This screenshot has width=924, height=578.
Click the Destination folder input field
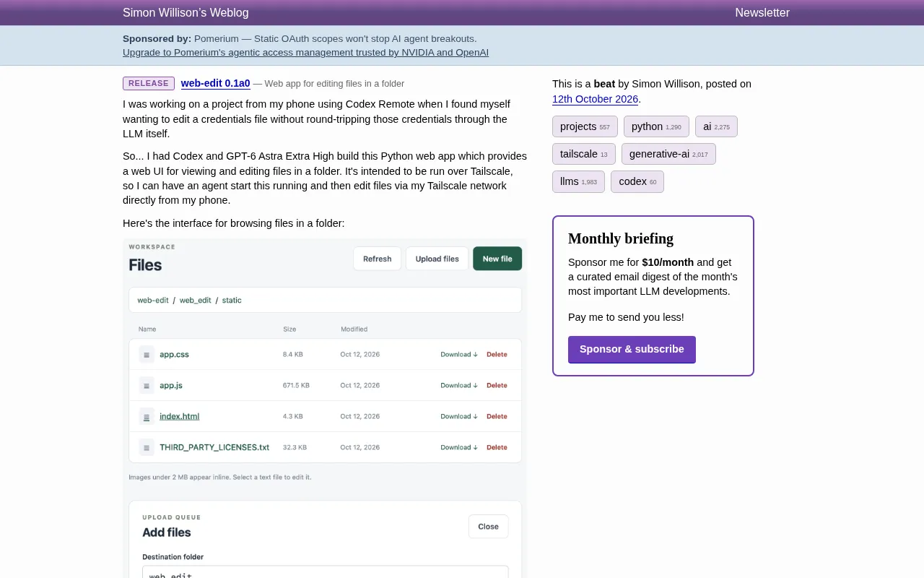pos(326,571)
